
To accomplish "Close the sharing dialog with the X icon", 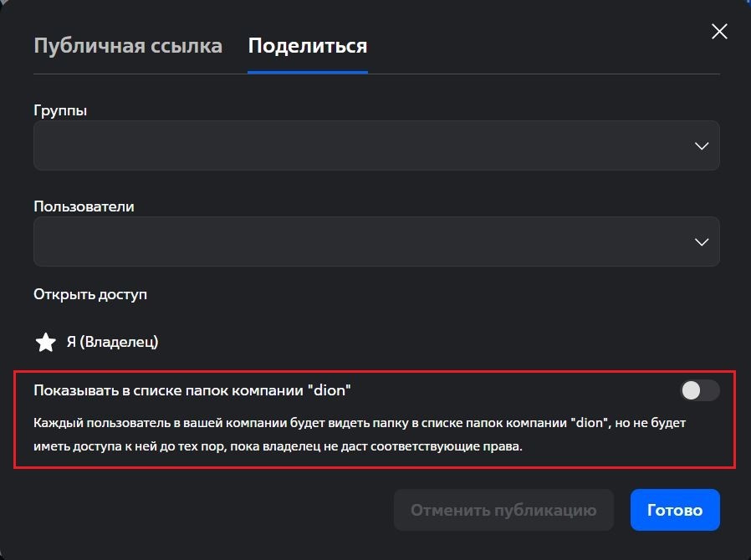I will [x=719, y=33].
